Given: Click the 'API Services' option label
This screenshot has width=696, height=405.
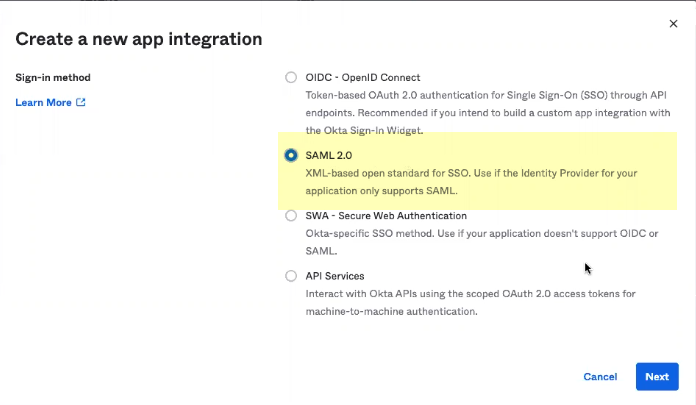Looking at the screenshot, I should pyautogui.click(x=334, y=275).
